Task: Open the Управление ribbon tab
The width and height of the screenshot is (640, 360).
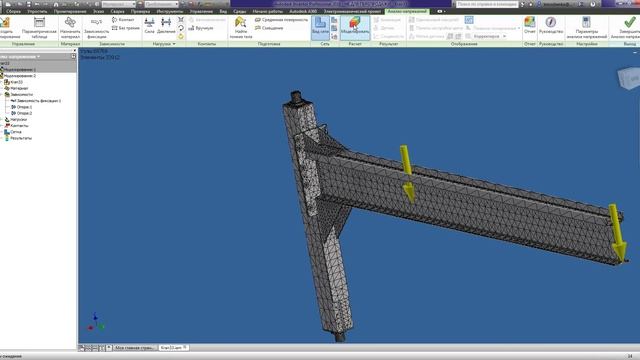Action: click(x=201, y=11)
